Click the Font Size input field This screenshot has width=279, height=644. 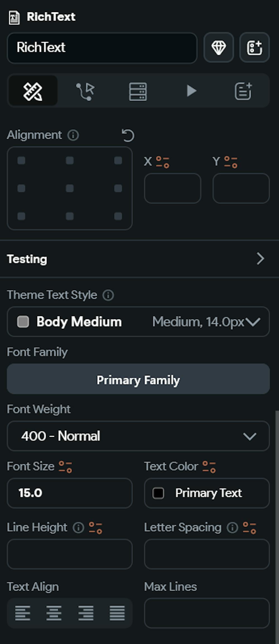pyautogui.click(x=70, y=493)
